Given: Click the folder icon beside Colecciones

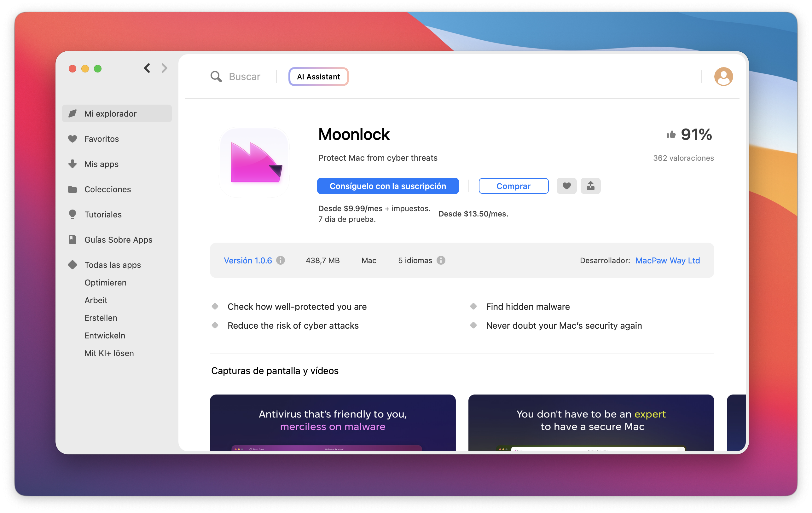Looking at the screenshot, I should click(72, 189).
